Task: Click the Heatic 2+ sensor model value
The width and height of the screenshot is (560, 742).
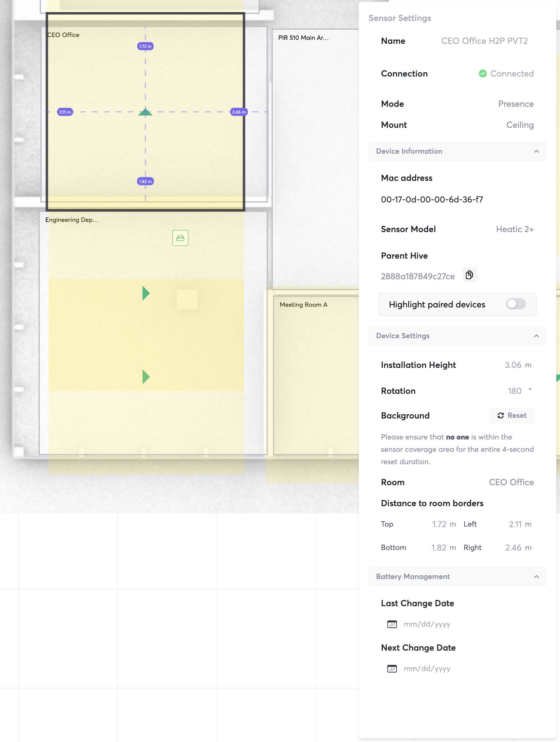Action: [515, 229]
